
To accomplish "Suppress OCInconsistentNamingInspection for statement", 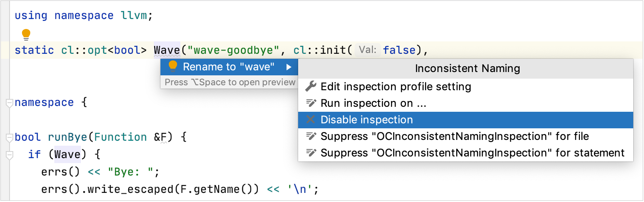I will tap(472, 153).
